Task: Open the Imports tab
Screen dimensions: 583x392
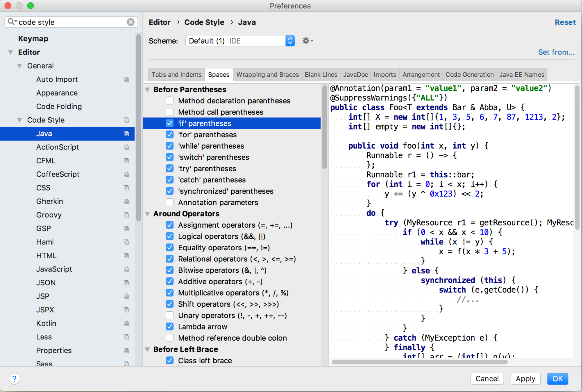Action: [385, 75]
